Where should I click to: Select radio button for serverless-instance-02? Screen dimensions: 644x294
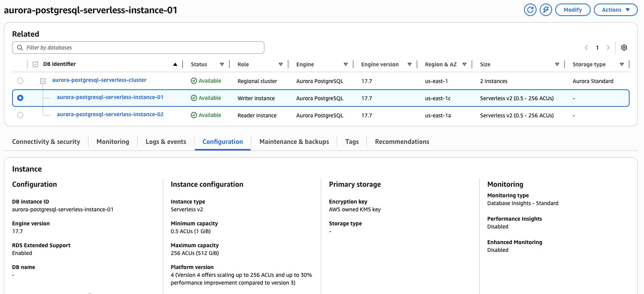point(20,115)
